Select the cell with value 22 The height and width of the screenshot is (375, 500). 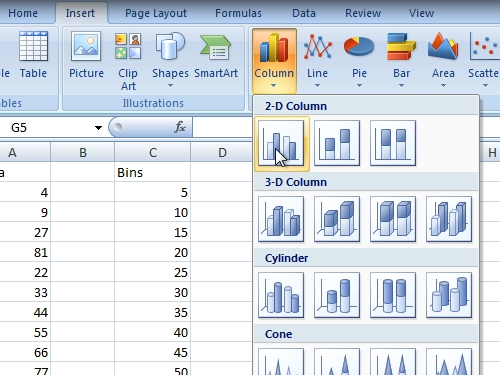click(x=25, y=272)
